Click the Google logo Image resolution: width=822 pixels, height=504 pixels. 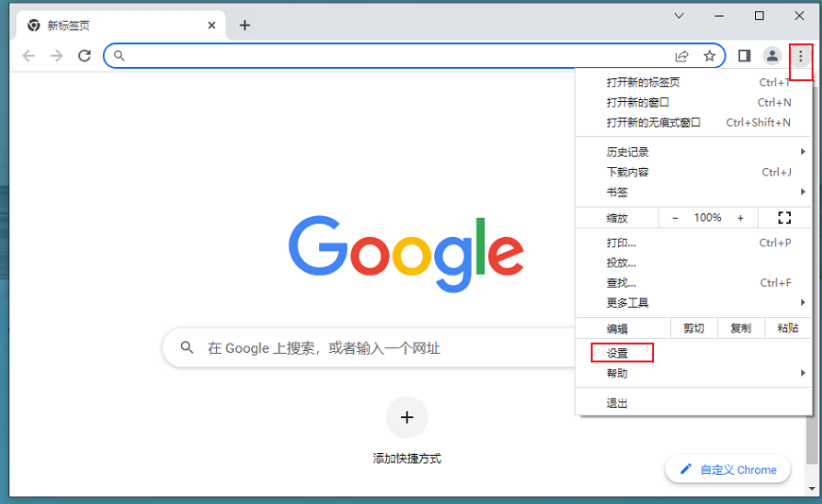[x=407, y=253]
